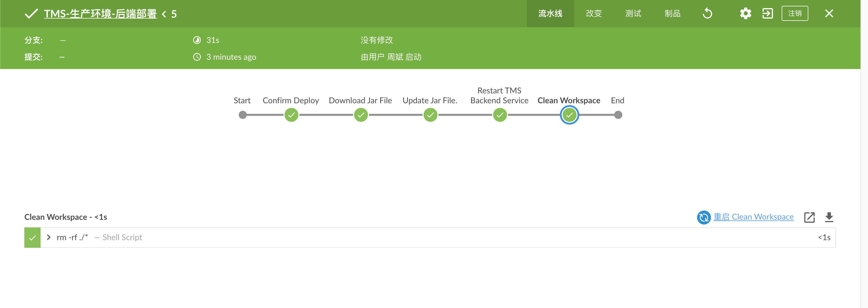
Task: Open the 制品 tab
Action: [672, 14]
